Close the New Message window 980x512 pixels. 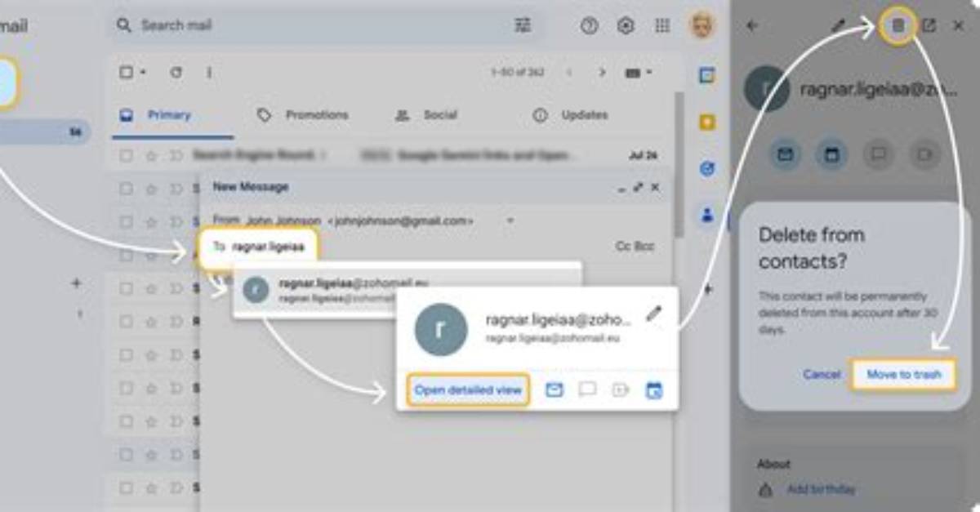[655, 187]
